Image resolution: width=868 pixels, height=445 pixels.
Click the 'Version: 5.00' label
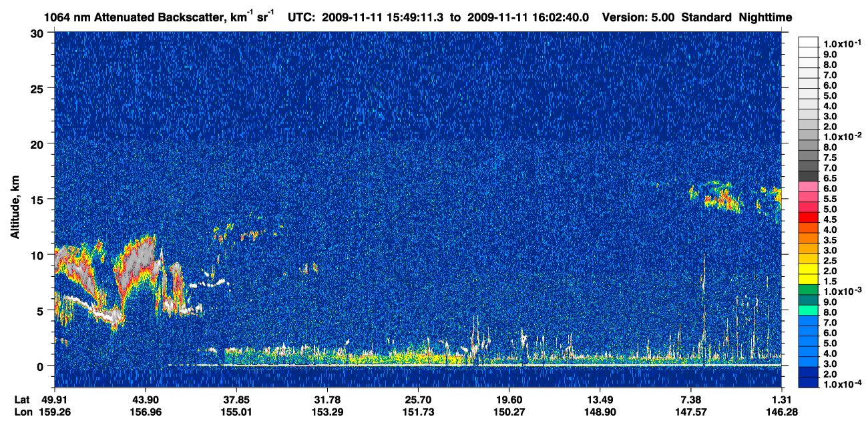638,17
